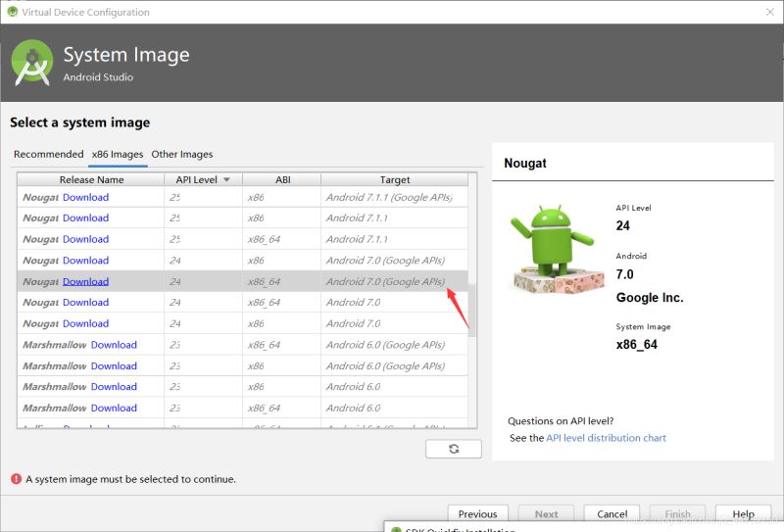The width and height of the screenshot is (784, 532).
Task: Close the Virtual Device Configuration window
Action: (770, 12)
